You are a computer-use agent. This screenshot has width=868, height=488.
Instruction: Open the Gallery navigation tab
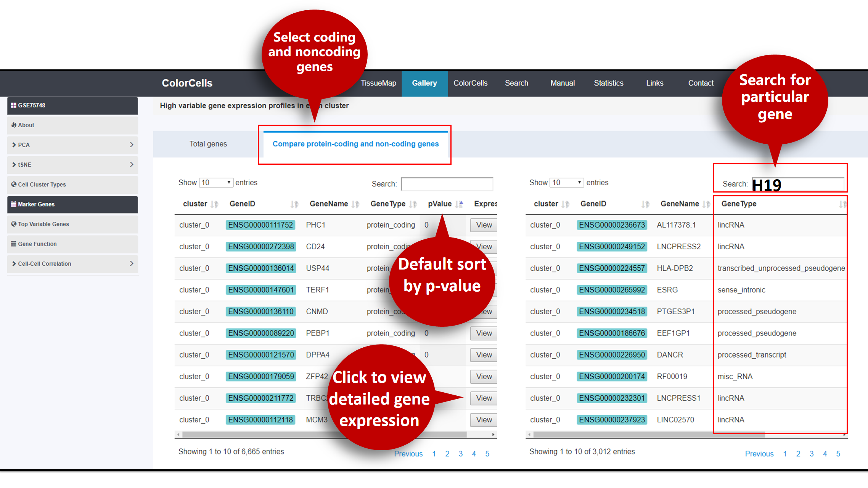tap(424, 83)
